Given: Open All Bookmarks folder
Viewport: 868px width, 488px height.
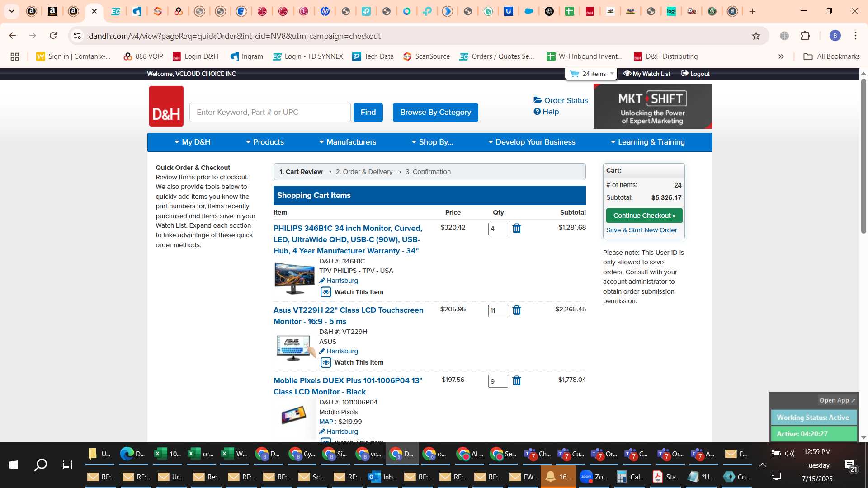Looking at the screenshot, I should 831,56.
